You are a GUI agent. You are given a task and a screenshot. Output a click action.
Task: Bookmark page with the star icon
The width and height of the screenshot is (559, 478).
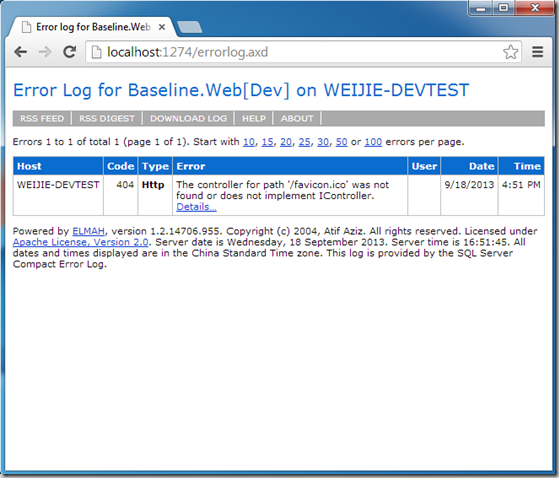tap(511, 52)
